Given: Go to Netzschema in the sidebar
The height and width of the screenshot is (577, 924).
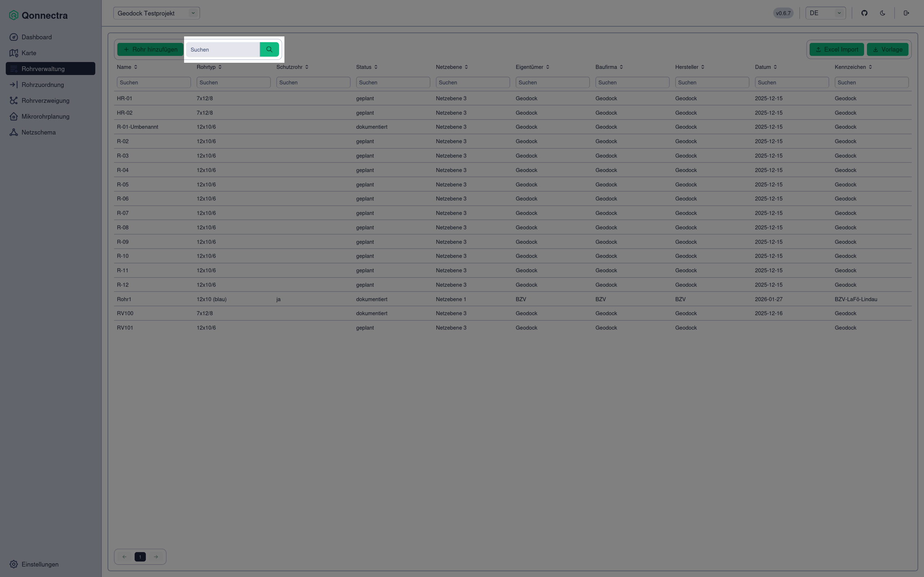Looking at the screenshot, I should 38,132.
